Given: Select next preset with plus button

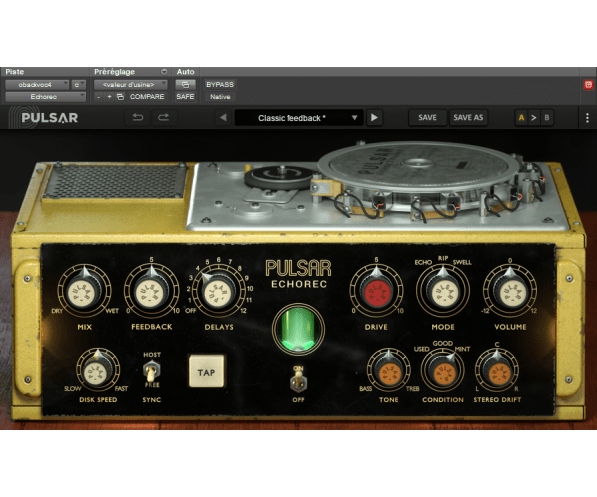Looking at the screenshot, I should pos(109,97).
